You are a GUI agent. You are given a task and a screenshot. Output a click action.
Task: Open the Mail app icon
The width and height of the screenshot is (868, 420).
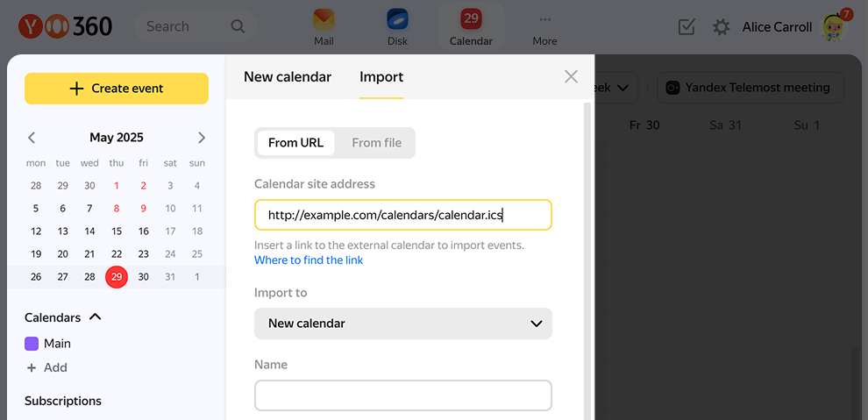click(324, 21)
